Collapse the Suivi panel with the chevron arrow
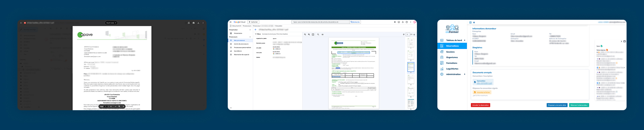Screen dimensions: 644x130 (x=621, y=41)
